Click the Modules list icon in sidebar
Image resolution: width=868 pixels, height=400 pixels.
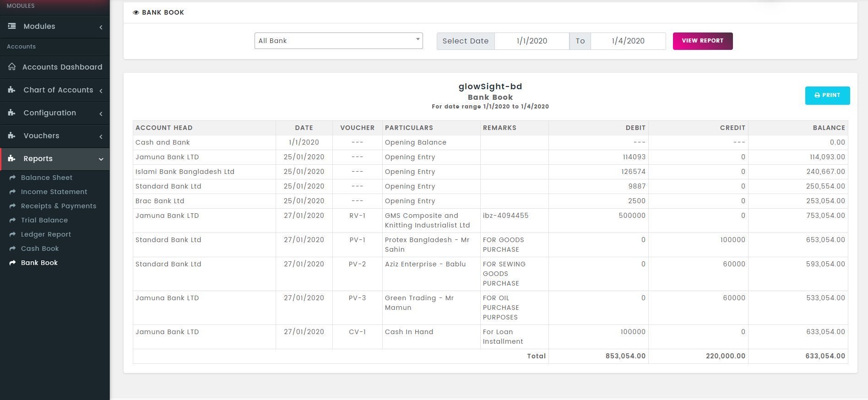coord(12,27)
